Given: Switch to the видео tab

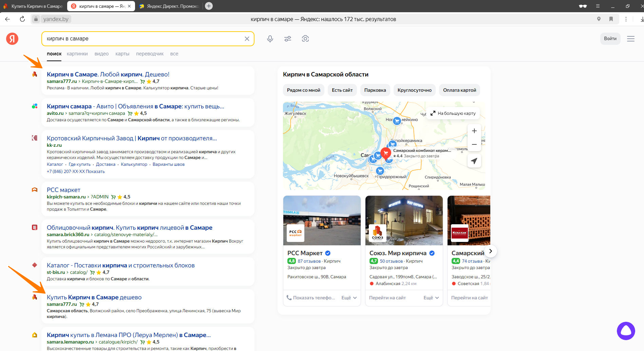Looking at the screenshot, I should [101, 54].
